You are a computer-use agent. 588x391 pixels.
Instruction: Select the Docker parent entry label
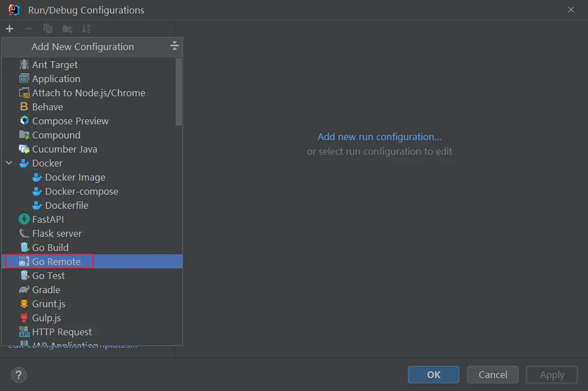point(47,163)
